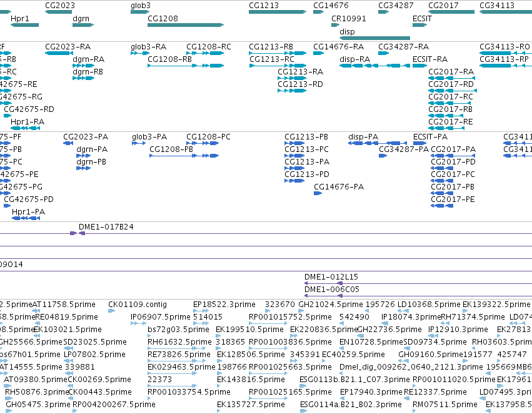Click transcript CG1213-RD
Screen dimensions: 532x414
point(292,91)
